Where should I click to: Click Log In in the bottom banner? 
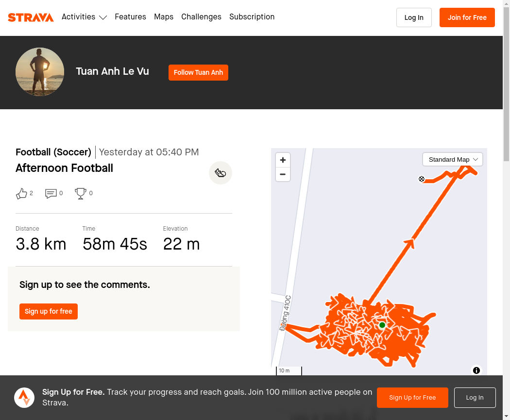coord(475,398)
